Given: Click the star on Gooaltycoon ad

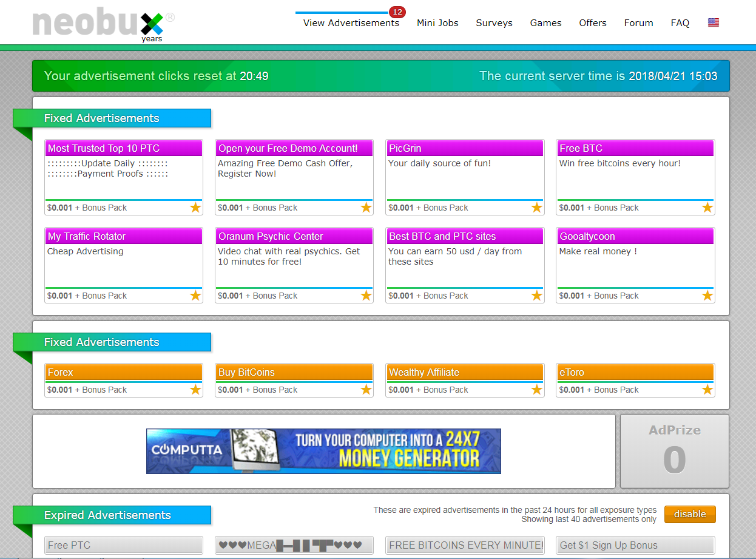Looking at the screenshot, I should (x=707, y=296).
